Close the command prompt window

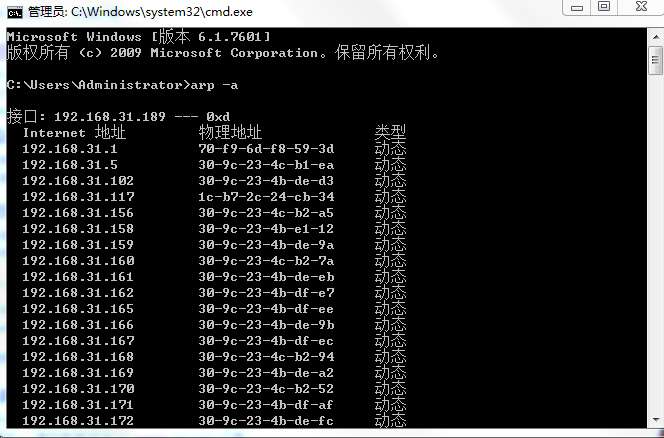click(x=641, y=7)
